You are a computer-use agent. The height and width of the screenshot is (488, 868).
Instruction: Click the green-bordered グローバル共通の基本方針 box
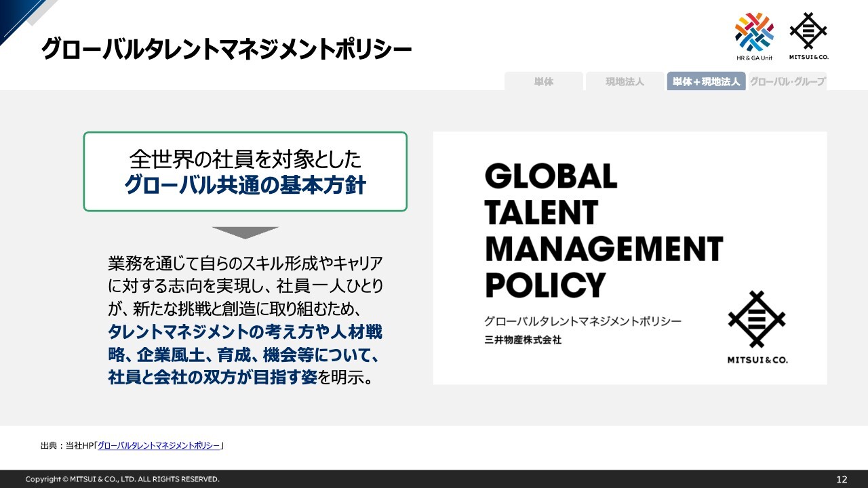245,171
